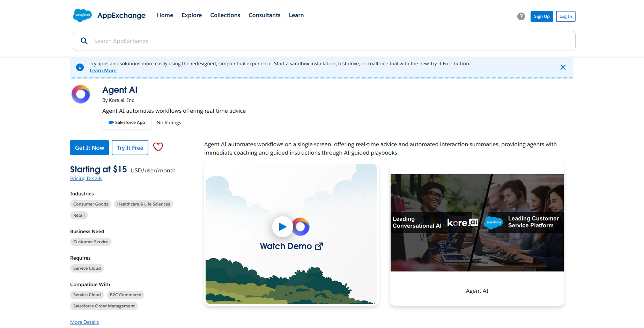Open the Watch Demo external link icon
Viewport: 644px width, 328px height.
tap(319, 246)
